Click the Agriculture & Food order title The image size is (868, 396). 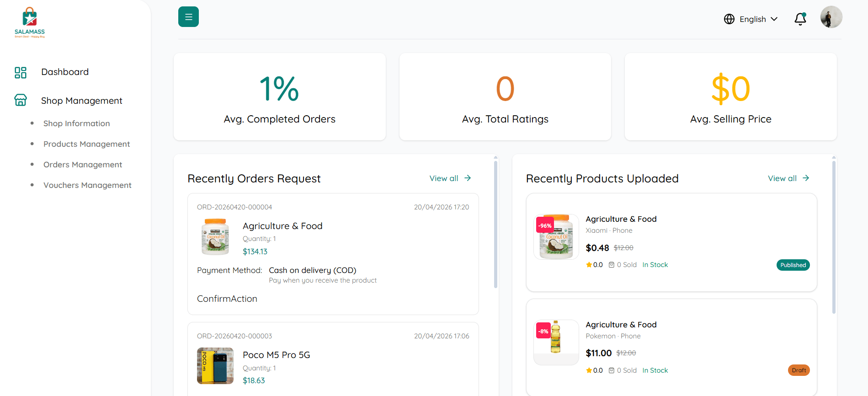pyautogui.click(x=282, y=226)
